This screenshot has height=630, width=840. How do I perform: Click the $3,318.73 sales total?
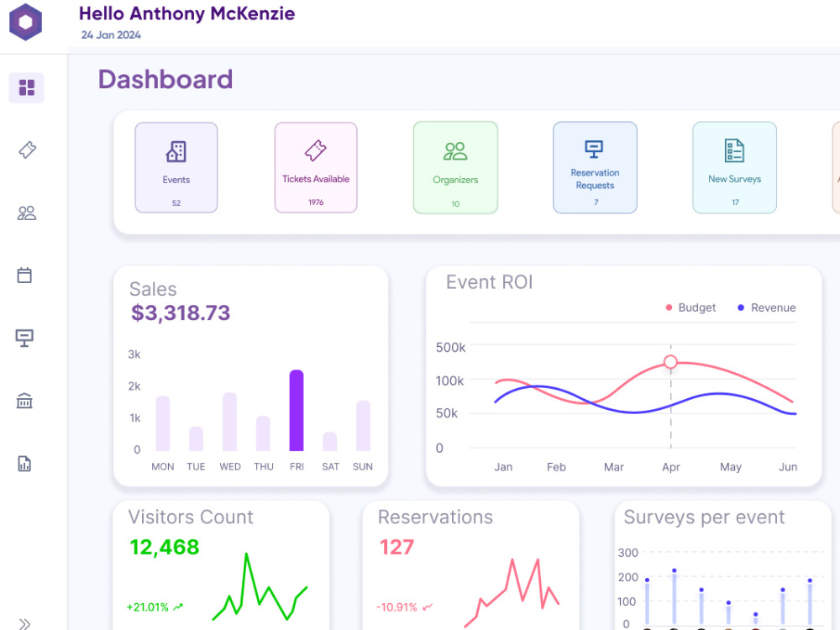(x=181, y=312)
